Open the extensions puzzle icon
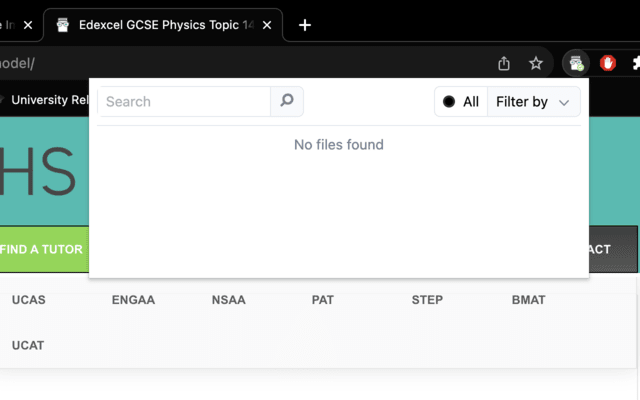The image size is (640, 400). [636, 63]
